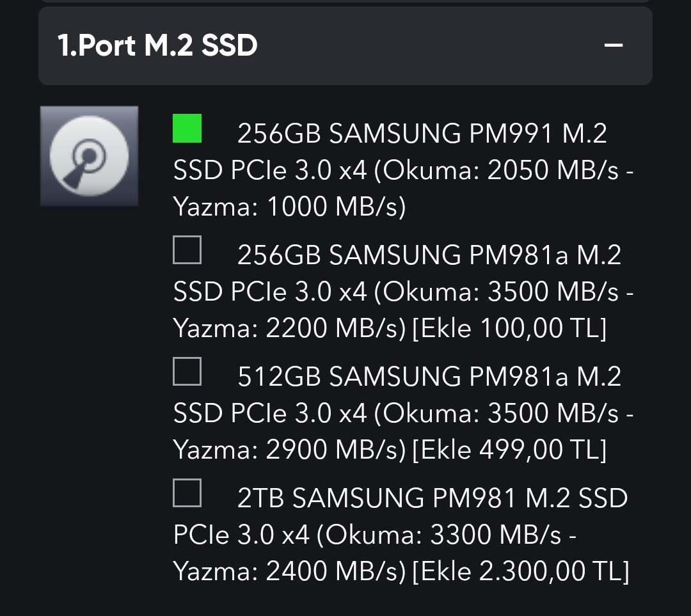Click the "[Ekle 499,00 TL]" price text
This screenshot has width=691, height=616.
(509, 450)
